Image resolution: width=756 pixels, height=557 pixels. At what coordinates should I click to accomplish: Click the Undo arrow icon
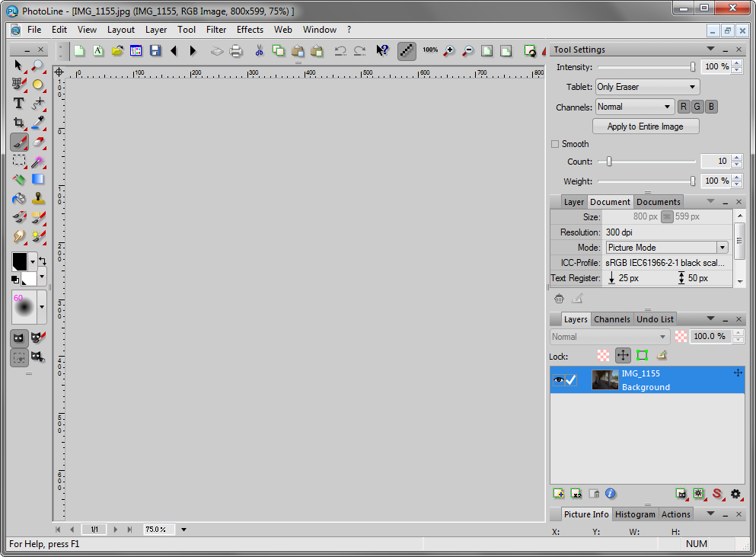(x=340, y=51)
